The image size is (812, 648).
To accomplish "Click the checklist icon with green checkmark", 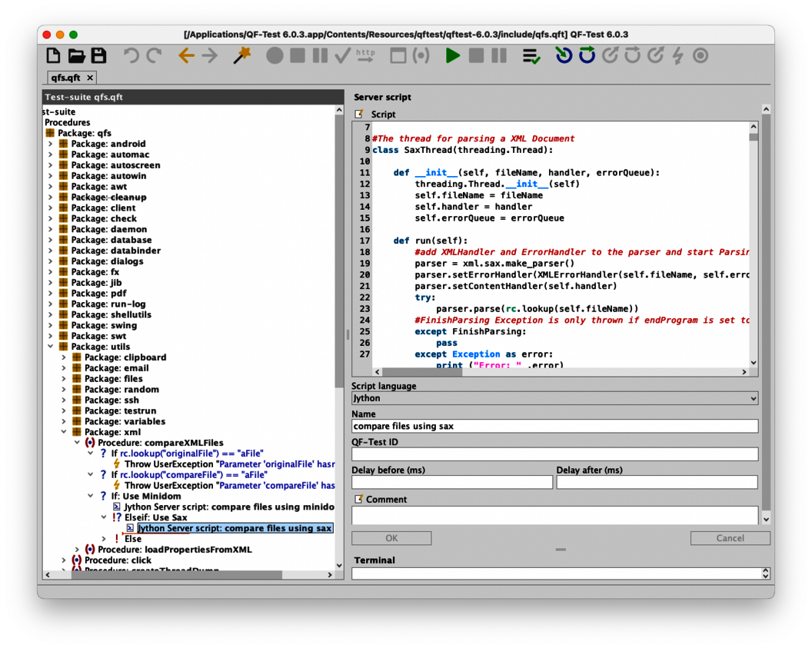I will click(x=531, y=55).
